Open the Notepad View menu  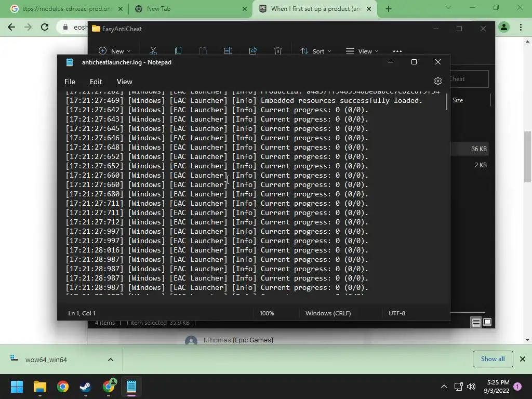[125, 82]
